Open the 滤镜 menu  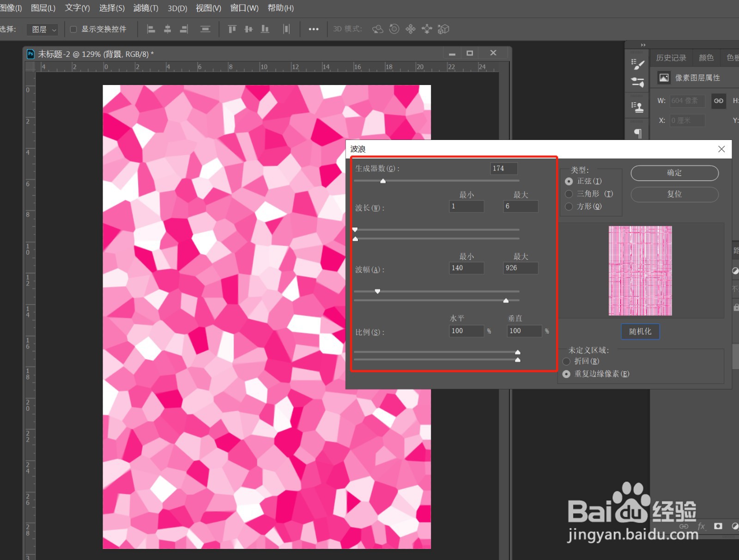(x=145, y=8)
